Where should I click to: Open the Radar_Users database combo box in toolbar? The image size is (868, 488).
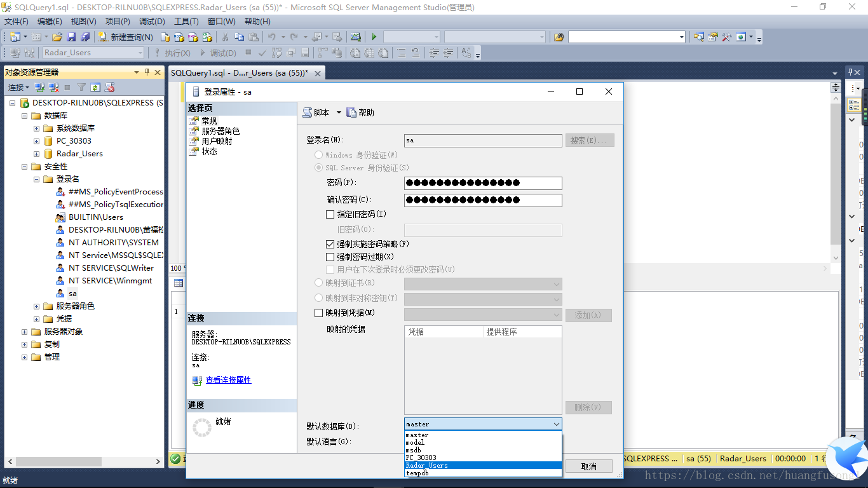click(x=93, y=53)
